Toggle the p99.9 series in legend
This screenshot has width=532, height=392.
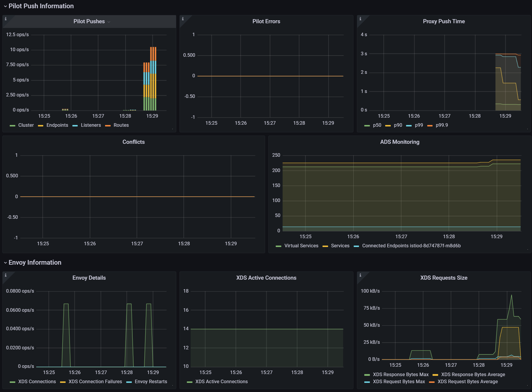[x=442, y=125]
